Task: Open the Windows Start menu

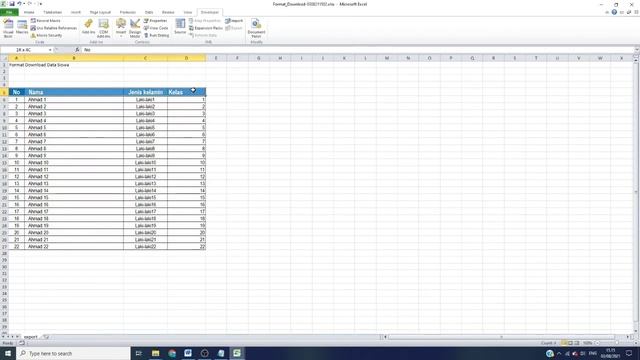Action: (8, 353)
